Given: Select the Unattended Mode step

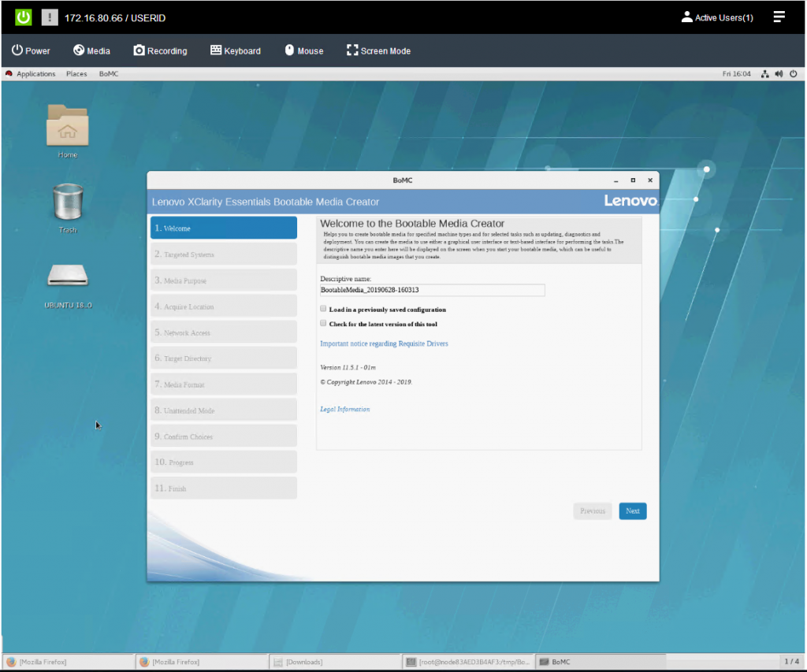Looking at the screenshot, I should point(223,410).
